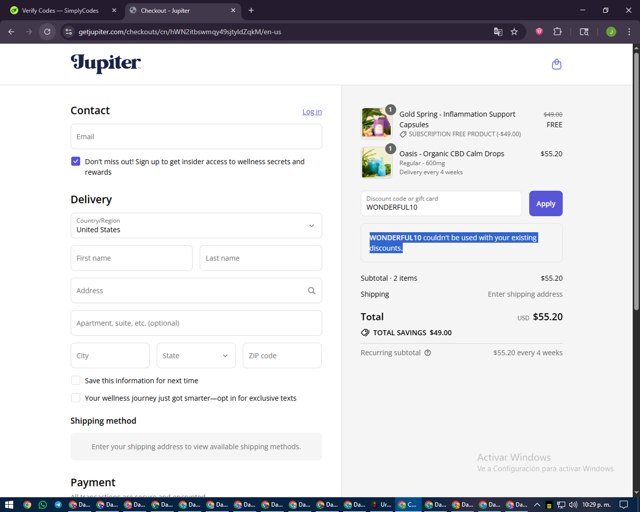This screenshot has width=640, height=512.
Task: Click the taskbar clock 10:29 p. m.
Action: point(596,505)
